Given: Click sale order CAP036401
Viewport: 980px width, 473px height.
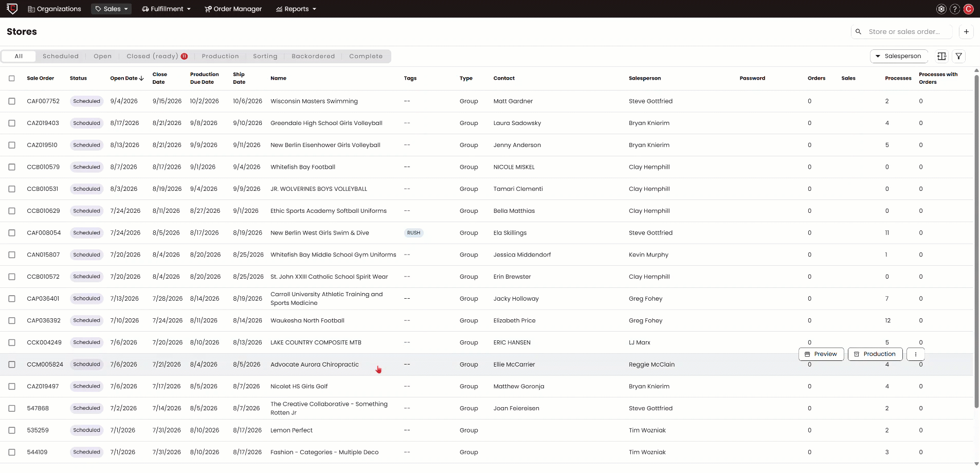Looking at the screenshot, I should (x=43, y=299).
